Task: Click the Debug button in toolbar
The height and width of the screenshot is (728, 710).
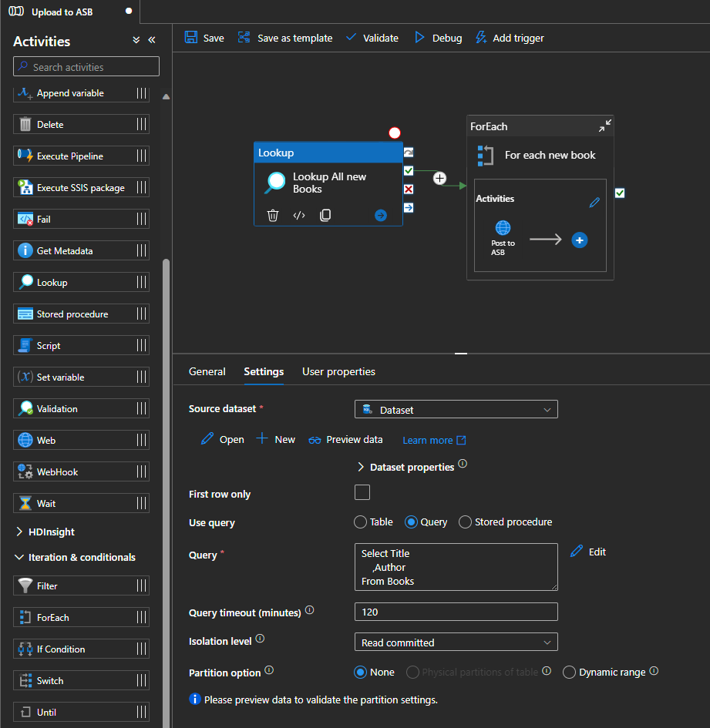Action: click(x=438, y=38)
